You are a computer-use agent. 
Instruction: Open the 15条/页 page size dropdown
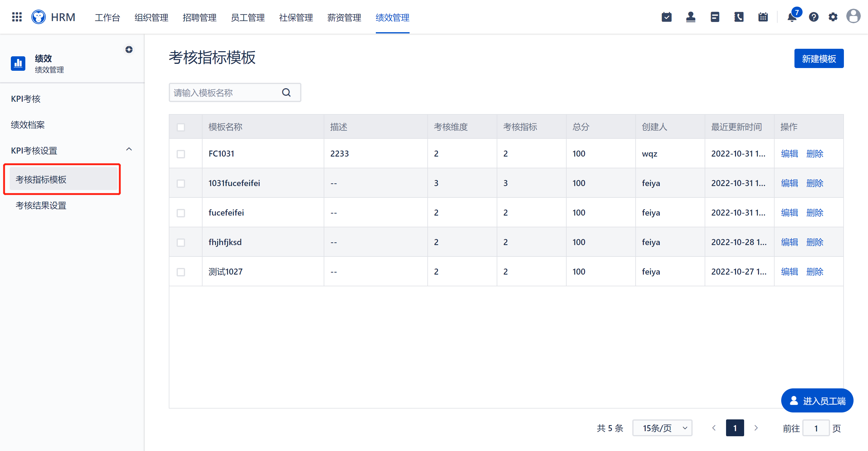[x=662, y=428]
